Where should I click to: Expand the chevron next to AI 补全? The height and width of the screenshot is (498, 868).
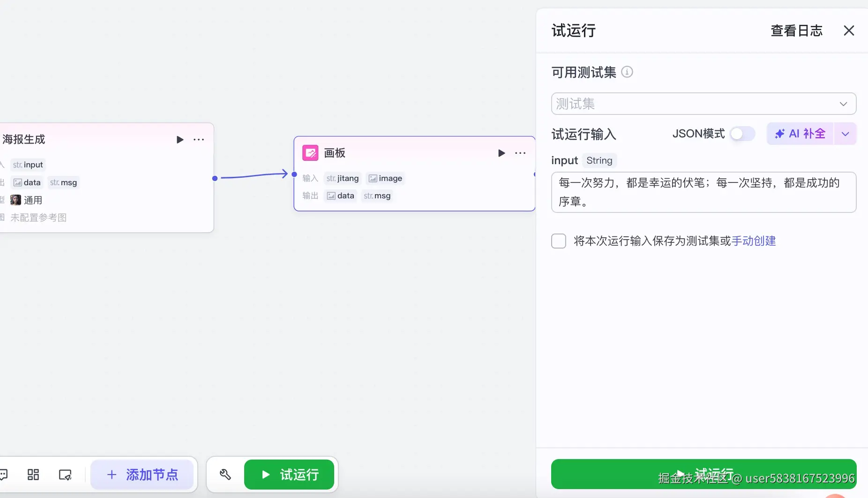(846, 134)
